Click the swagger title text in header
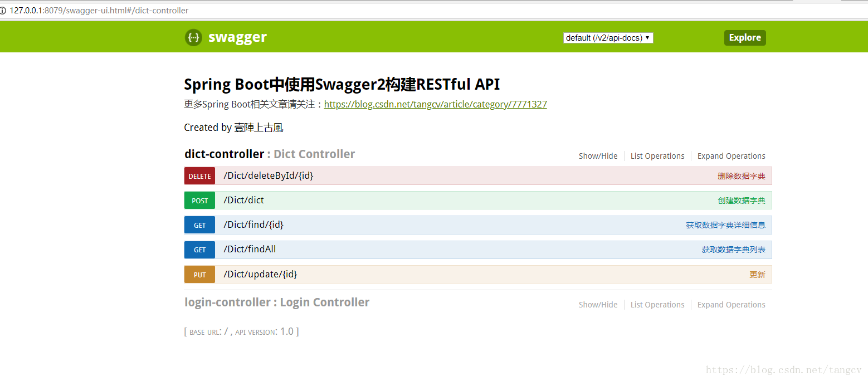 tap(237, 37)
